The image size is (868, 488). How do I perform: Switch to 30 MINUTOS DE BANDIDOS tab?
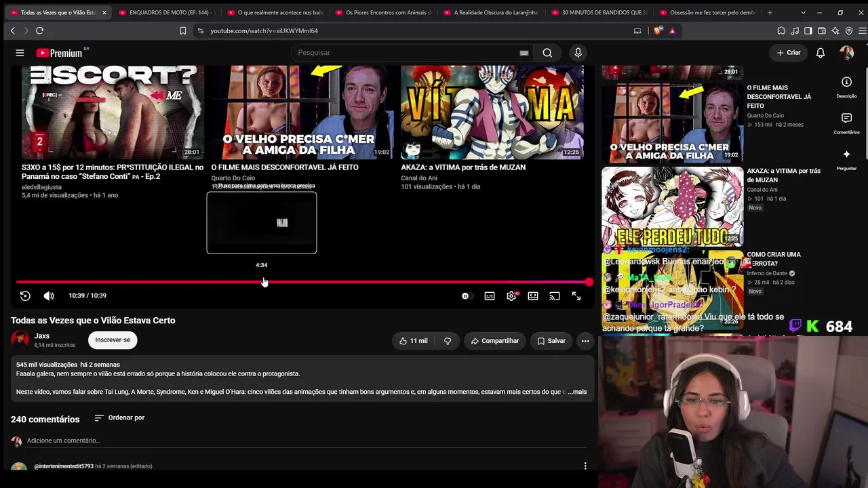click(600, 12)
